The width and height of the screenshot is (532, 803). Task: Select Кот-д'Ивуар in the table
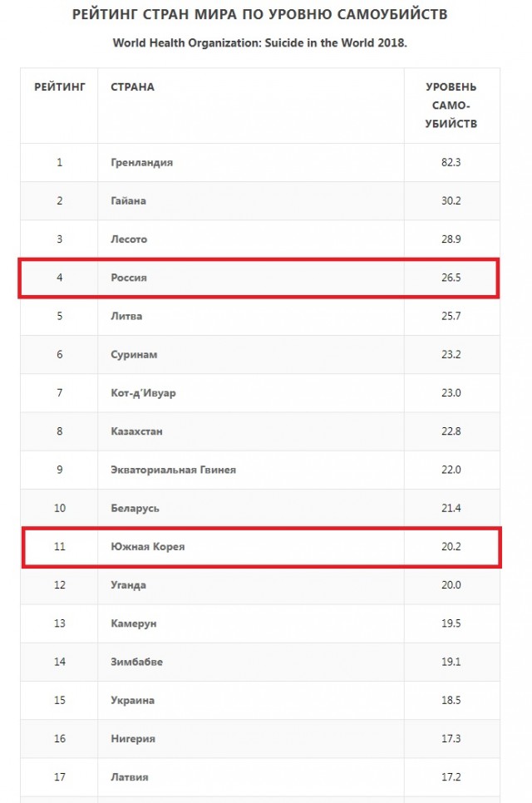pyautogui.click(x=143, y=393)
